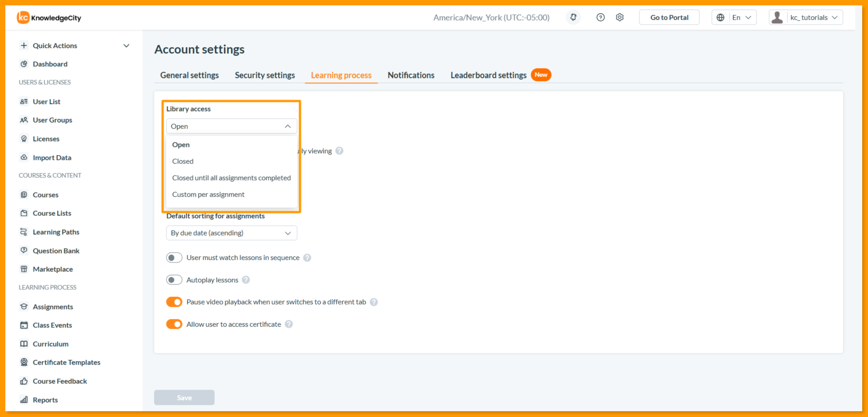Click the KnowledgeCity logo icon
Screen dimensions: 868x417
(x=23, y=17)
